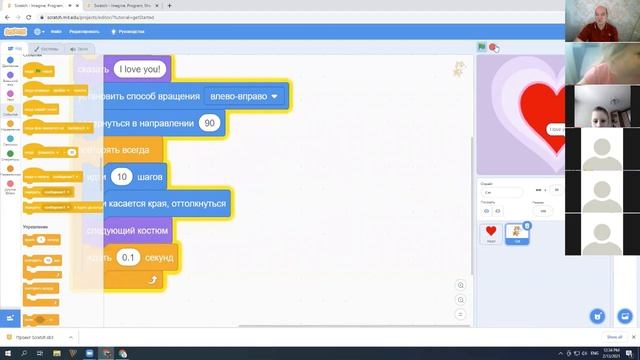Open the Zoom app in taskbar
640x360 pixels.
coord(89,353)
